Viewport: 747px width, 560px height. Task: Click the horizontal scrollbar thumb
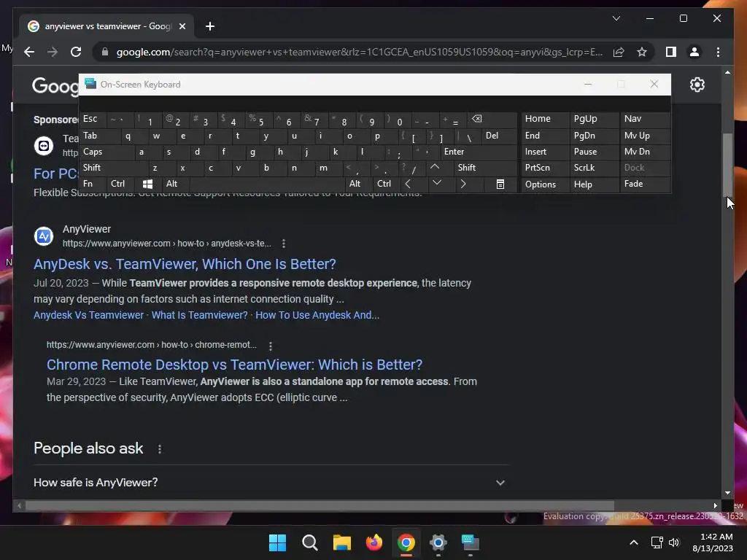tap(320, 506)
